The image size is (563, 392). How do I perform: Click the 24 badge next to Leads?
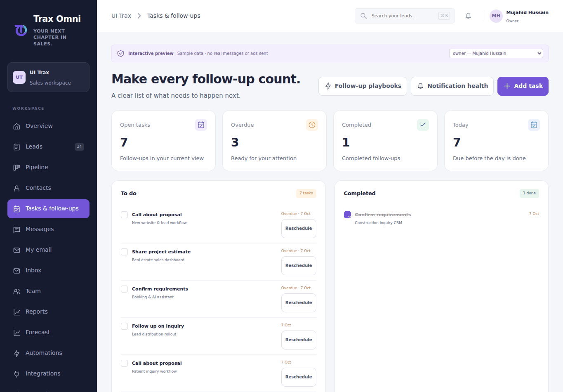click(x=79, y=146)
